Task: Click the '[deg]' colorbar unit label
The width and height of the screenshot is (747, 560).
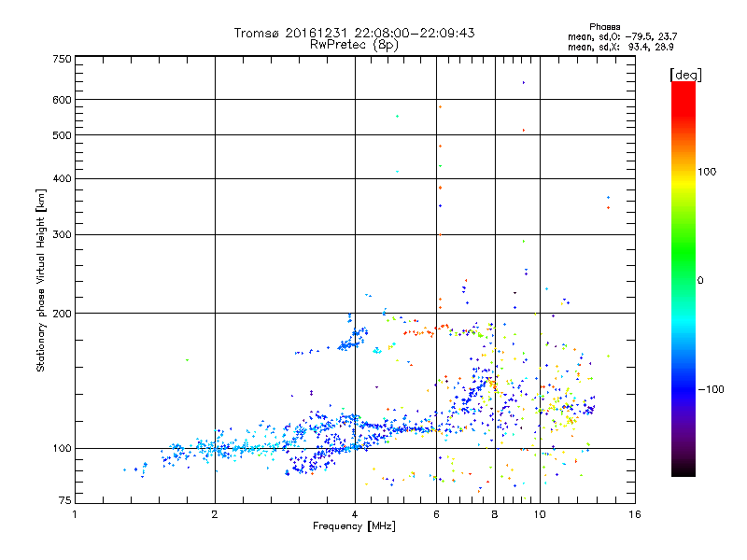Action: [685, 75]
